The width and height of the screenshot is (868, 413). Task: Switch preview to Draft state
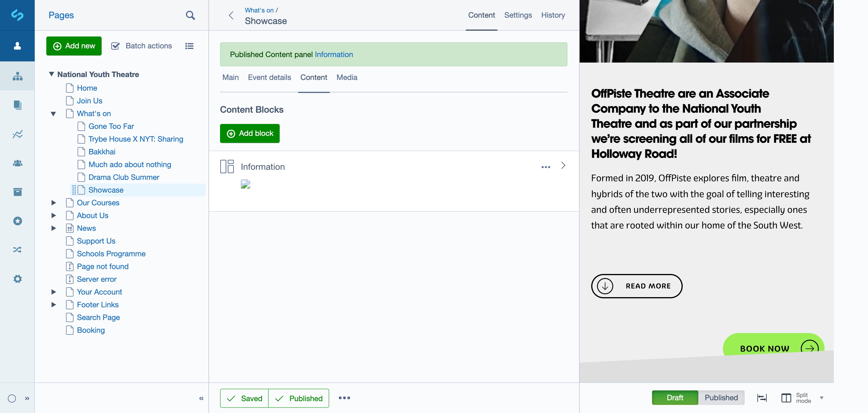(675, 398)
